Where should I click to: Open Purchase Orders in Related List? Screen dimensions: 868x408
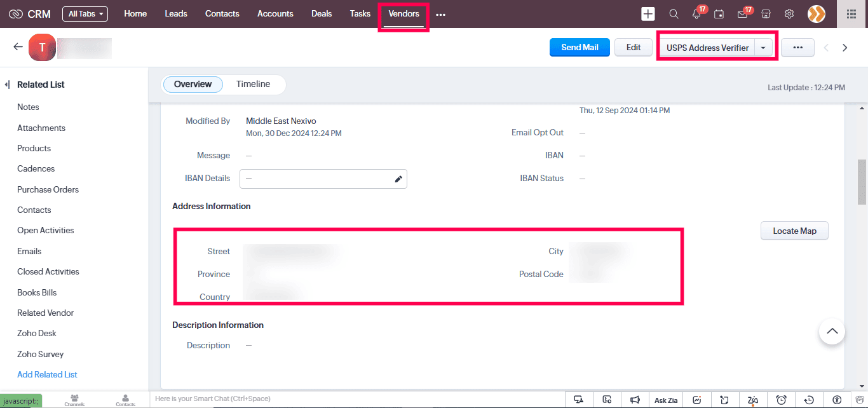click(x=48, y=189)
